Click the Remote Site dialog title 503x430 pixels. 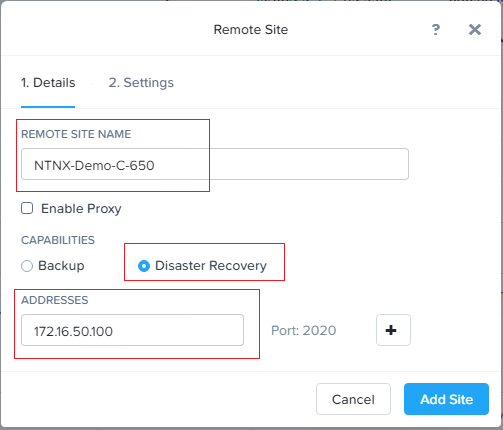click(251, 30)
